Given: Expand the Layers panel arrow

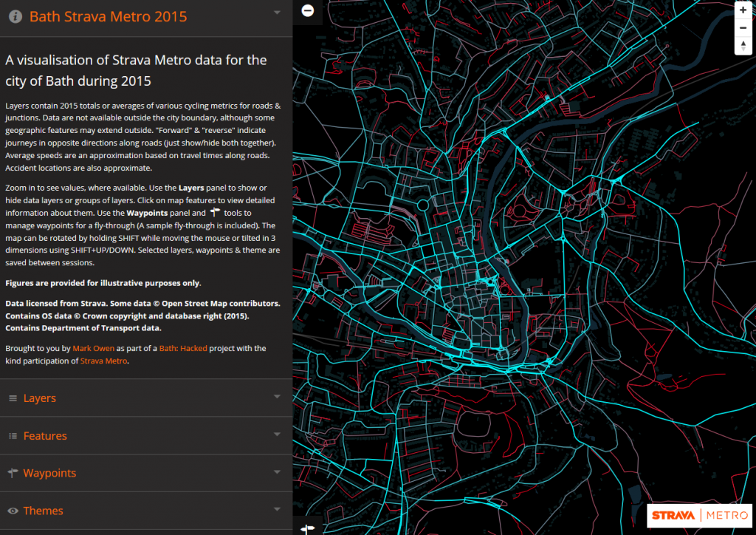Looking at the screenshot, I should tap(277, 397).
